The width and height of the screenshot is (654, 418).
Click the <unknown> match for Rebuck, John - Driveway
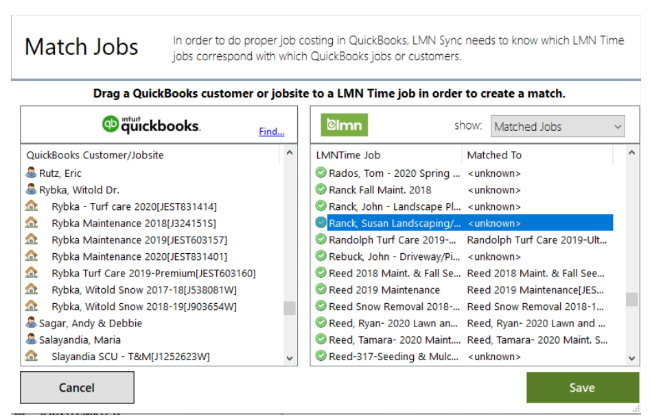pyautogui.click(x=494, y=257)
